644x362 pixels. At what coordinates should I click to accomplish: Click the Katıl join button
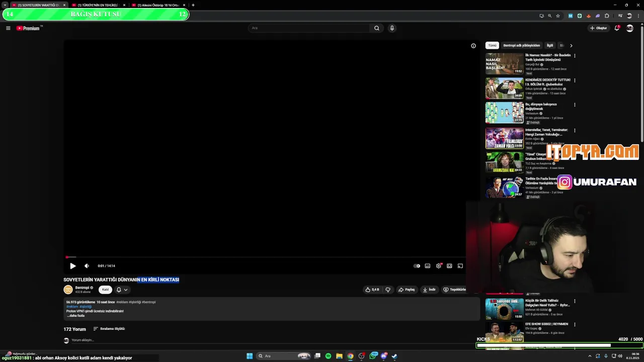[x=105, y=290]
